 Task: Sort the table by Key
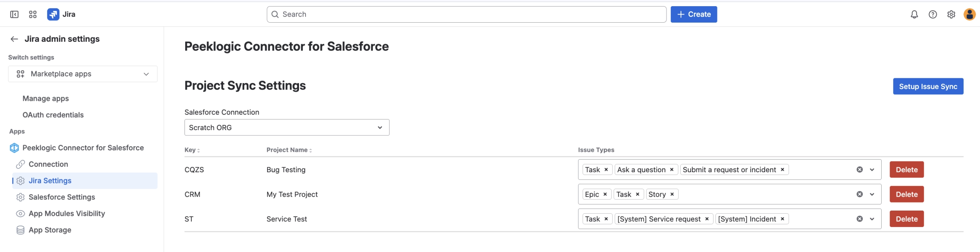click(192, 150)
